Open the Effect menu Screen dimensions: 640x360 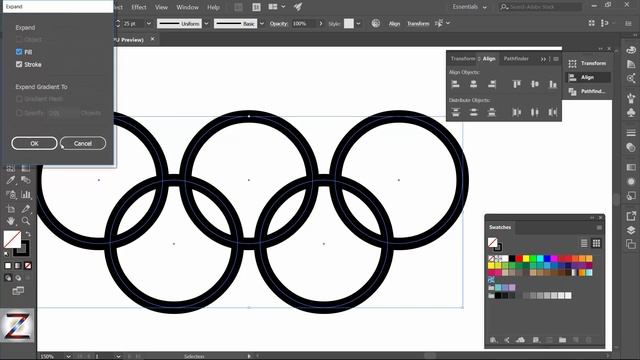[x=139, y=7]
